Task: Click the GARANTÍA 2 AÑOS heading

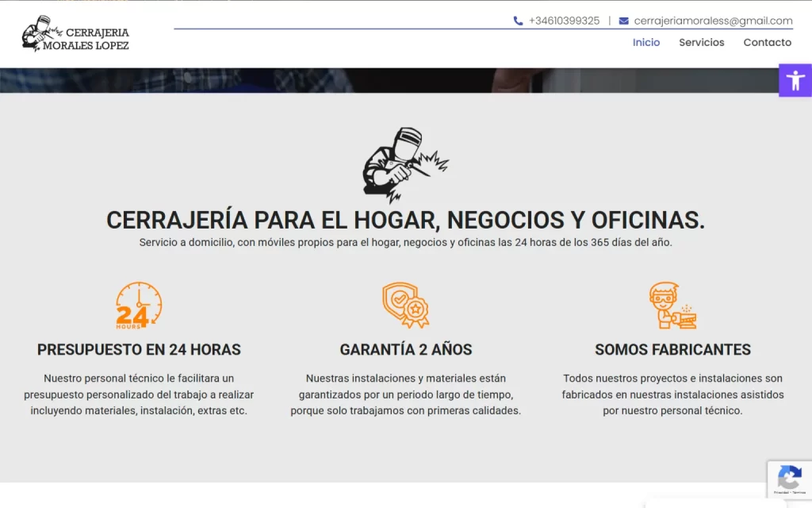Action: [405, 349]
